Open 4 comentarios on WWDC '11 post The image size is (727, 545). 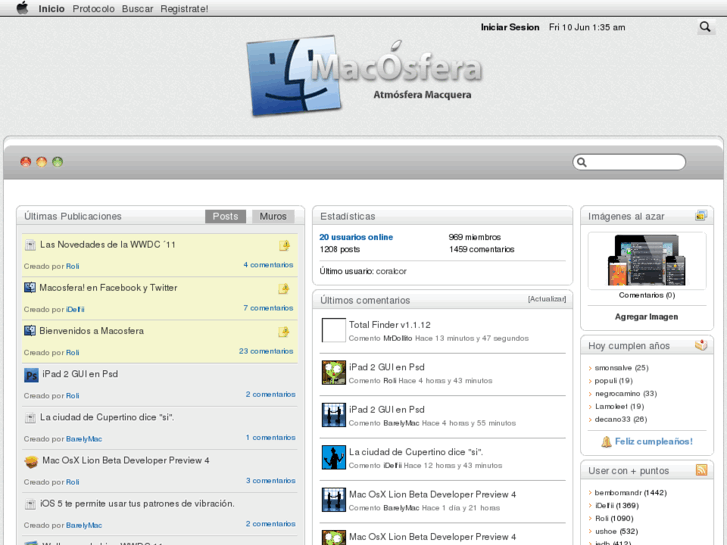point(268,265)
